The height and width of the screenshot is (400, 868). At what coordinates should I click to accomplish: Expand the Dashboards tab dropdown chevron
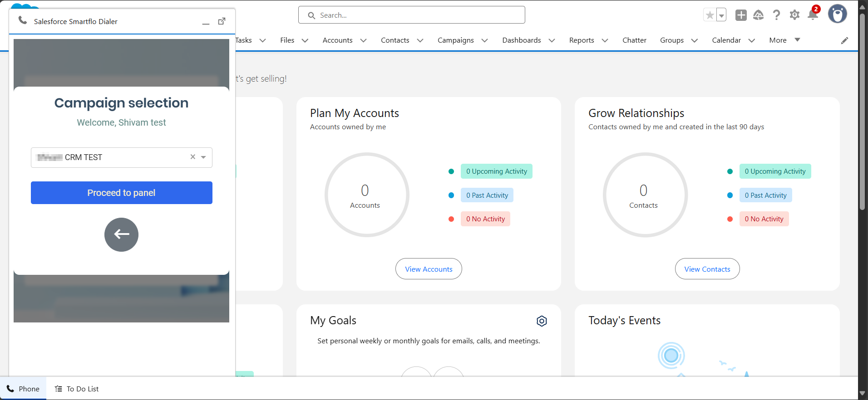tap(552, 40)
